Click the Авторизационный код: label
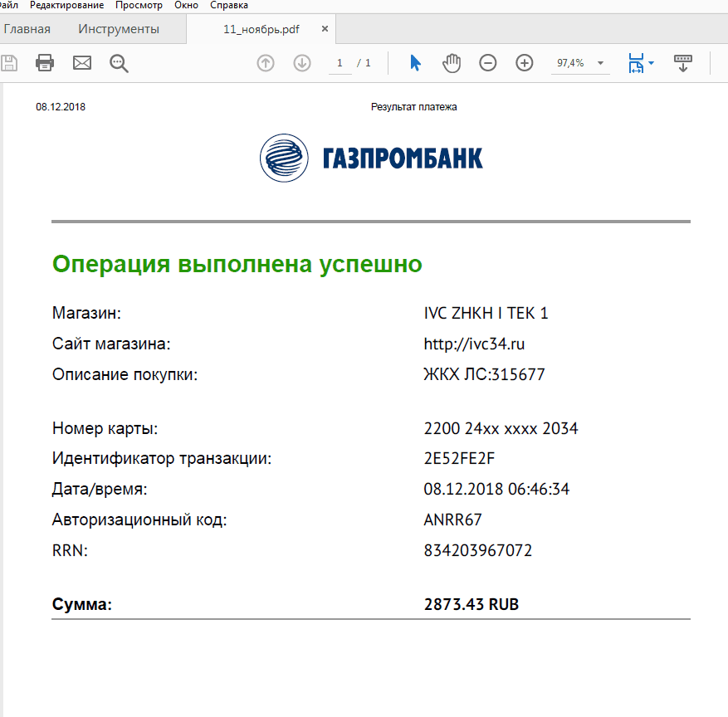The image size is (728, 717). [x=139, y=519]
